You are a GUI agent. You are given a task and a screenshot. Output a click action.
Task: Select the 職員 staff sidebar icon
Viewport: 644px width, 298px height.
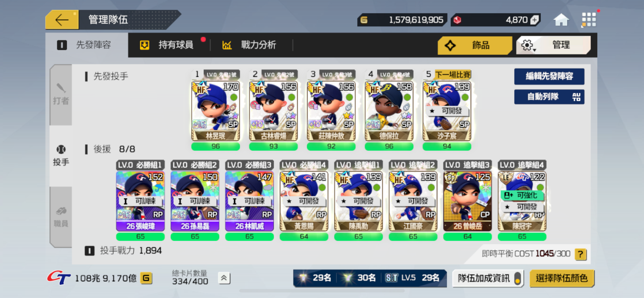61,217
